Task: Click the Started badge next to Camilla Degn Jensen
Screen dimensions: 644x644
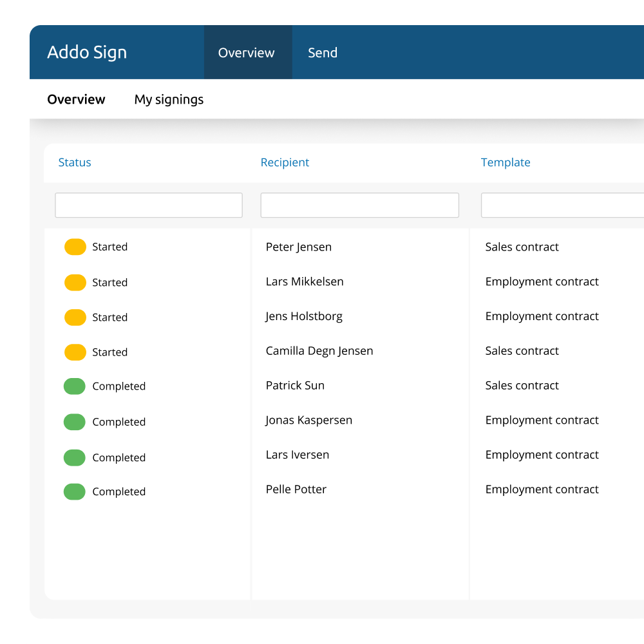Action: (x=75, y=352)
